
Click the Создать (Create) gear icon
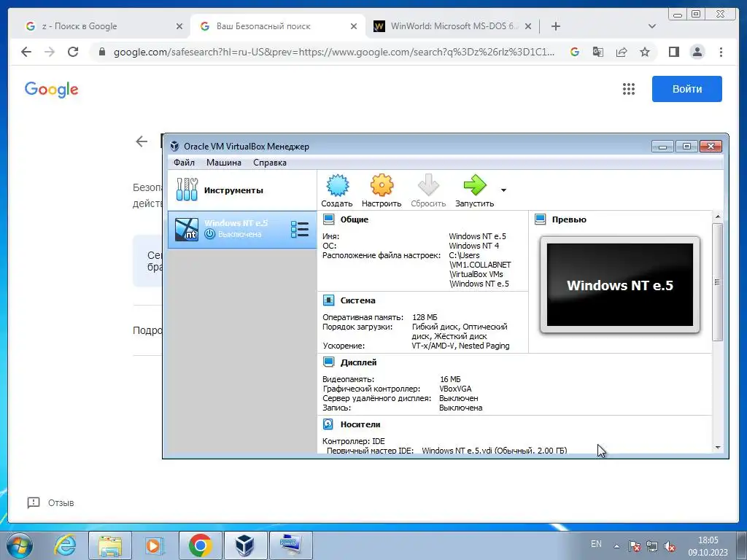[x=337, y=185]
